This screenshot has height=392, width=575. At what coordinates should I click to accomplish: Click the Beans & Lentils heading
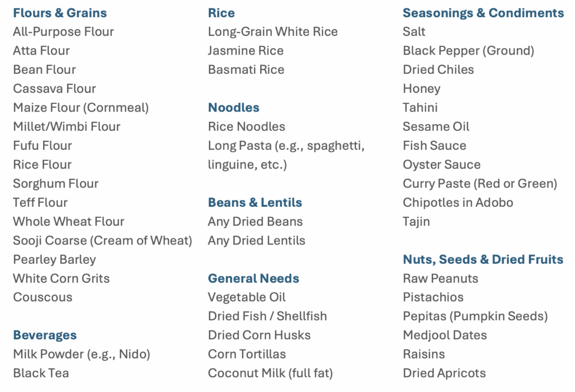click(255, 202)
